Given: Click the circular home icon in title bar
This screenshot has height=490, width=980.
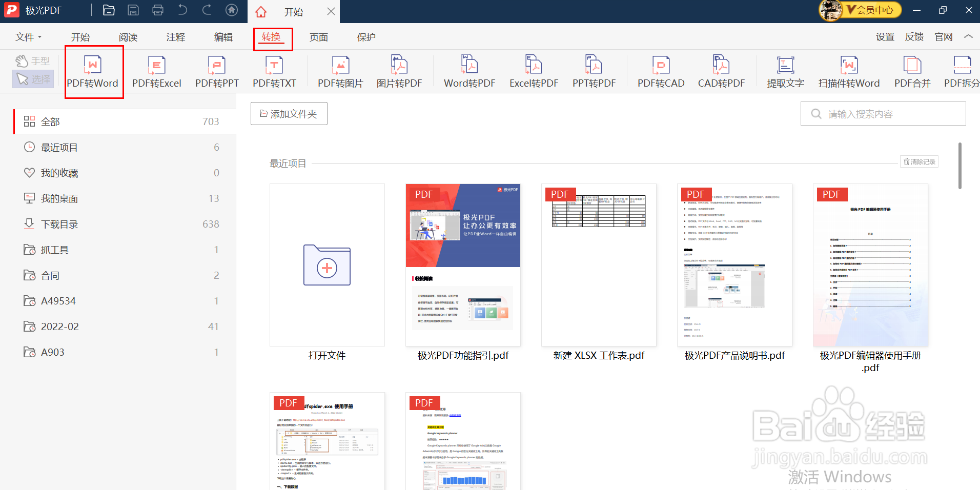Looking at the screenshot, I should [x=232, y=10].
